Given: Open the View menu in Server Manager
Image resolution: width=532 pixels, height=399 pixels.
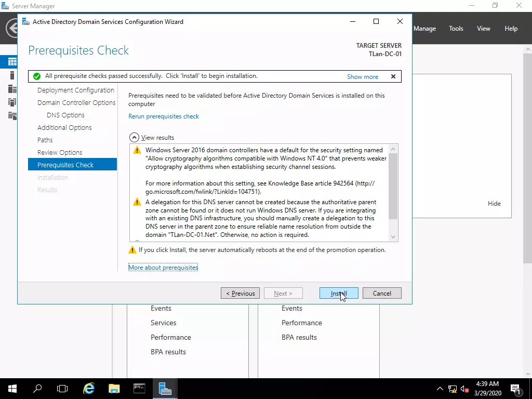Looking at the screenshot, I should tap(483, 29).
